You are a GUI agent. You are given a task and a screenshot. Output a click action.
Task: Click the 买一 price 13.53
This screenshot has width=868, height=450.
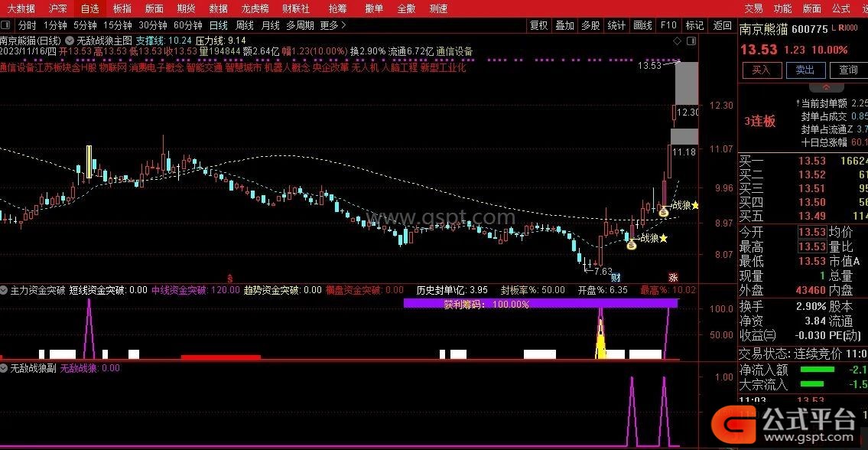(812, 161)
